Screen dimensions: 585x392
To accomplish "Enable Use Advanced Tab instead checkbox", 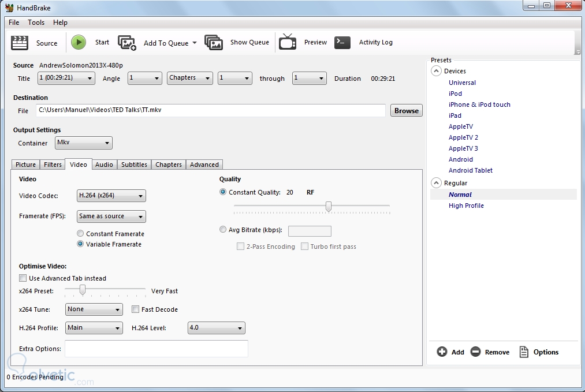I will coord(23,278).
